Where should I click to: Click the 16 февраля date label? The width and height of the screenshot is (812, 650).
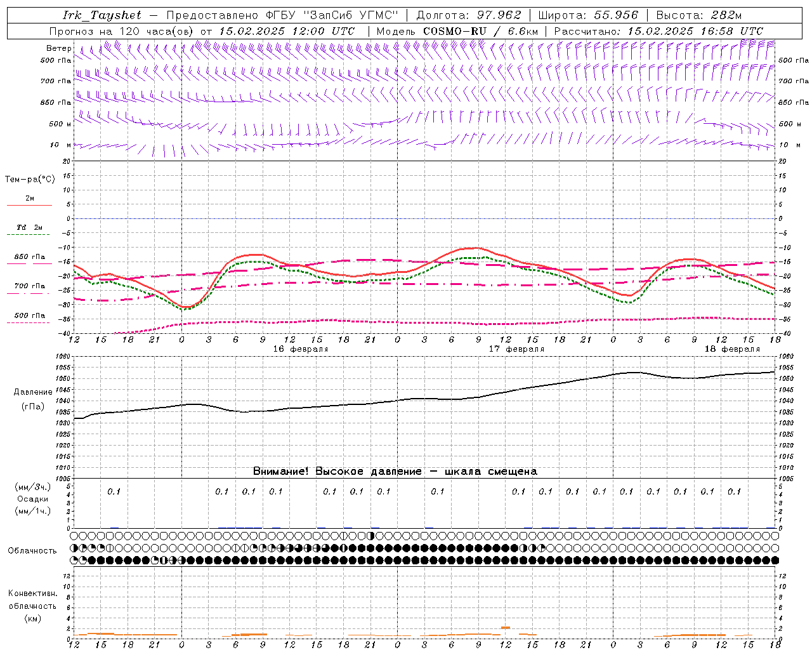pos(301,349)
